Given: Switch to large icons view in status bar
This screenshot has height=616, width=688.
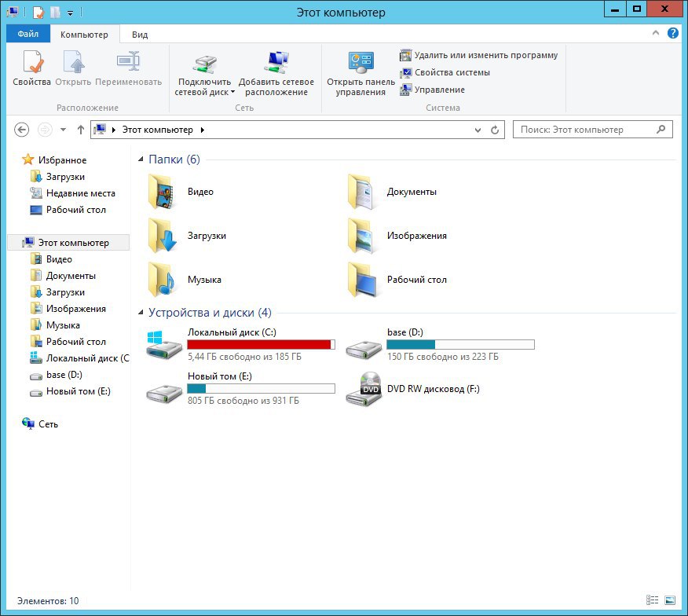Looking at the screenshot, I should coord(670,600).
